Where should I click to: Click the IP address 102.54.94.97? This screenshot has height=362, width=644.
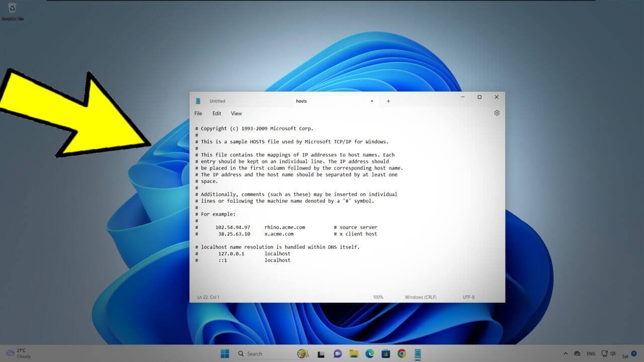pos(232,227)
